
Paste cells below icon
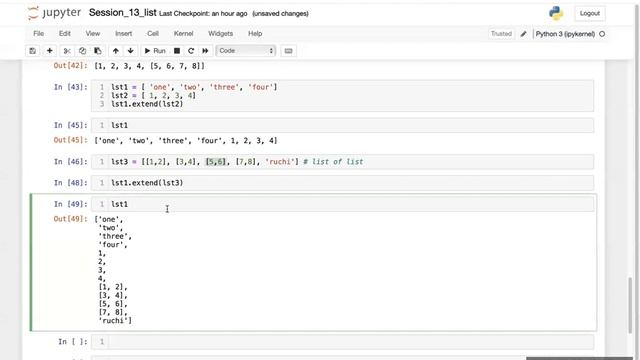coord(98,51)
